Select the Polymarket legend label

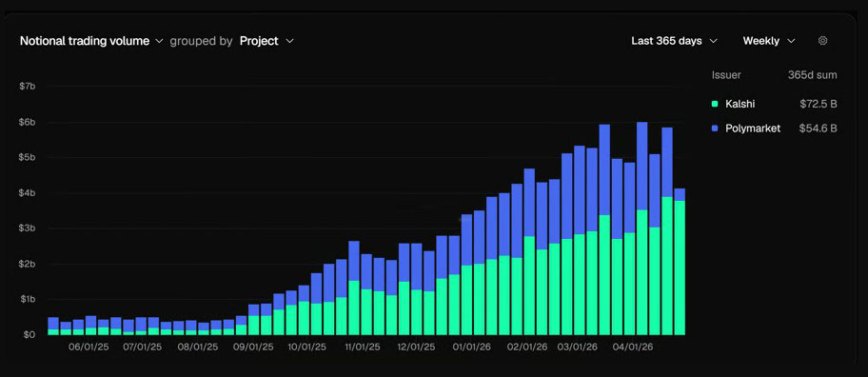[753, 129]
